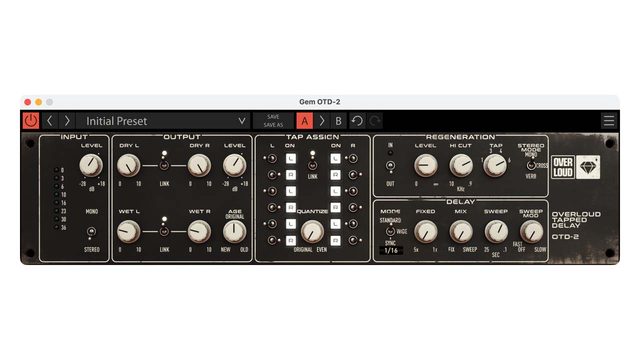This screenshot has height=360, width=640.
Task: Click the Input LEVEL knob
Action: point(91,165)
